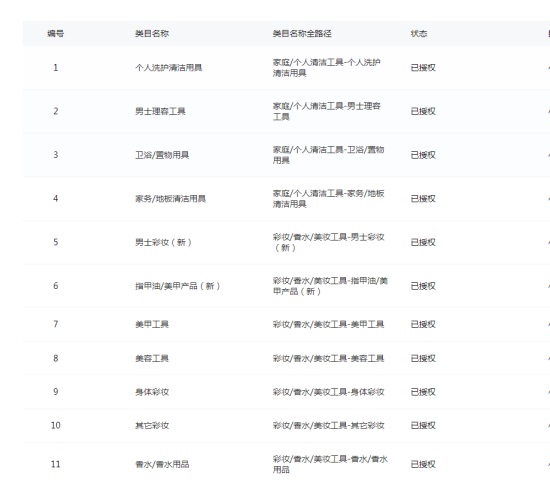The image size is (550, 490).
Task: Select the 美甲工具 category name
Action: pos(152,324)
